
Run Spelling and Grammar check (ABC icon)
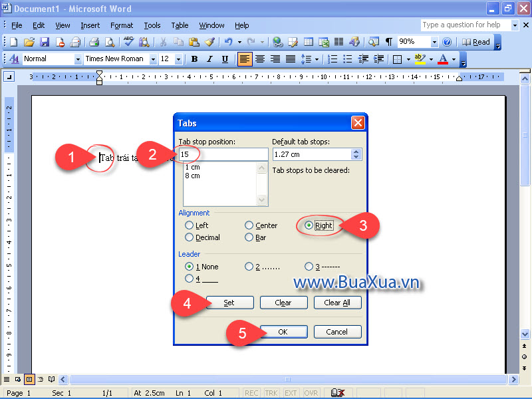click(x=128, y=42)
